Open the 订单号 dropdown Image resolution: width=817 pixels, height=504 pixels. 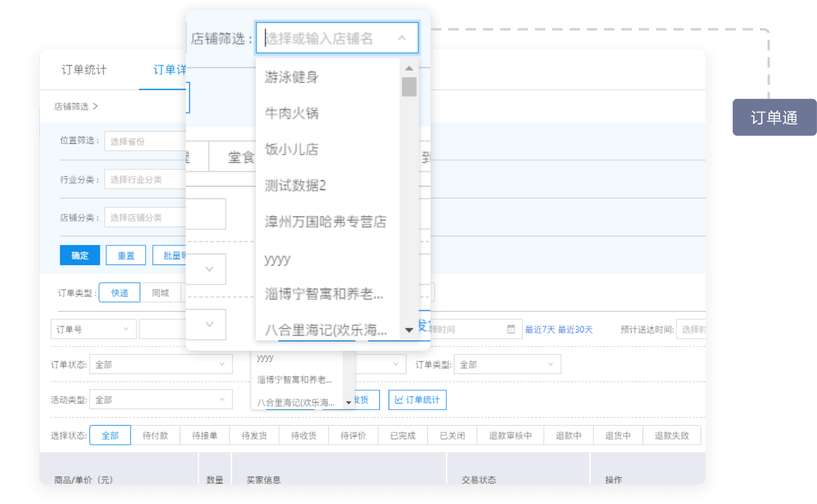93,329
